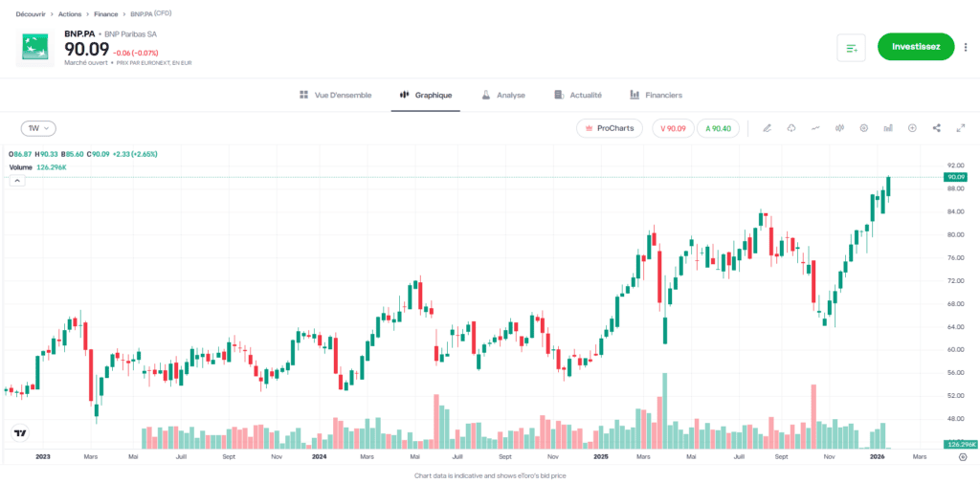Open the indicators bar-chart icon
The image size is (980, 484).
pos(888,128)
